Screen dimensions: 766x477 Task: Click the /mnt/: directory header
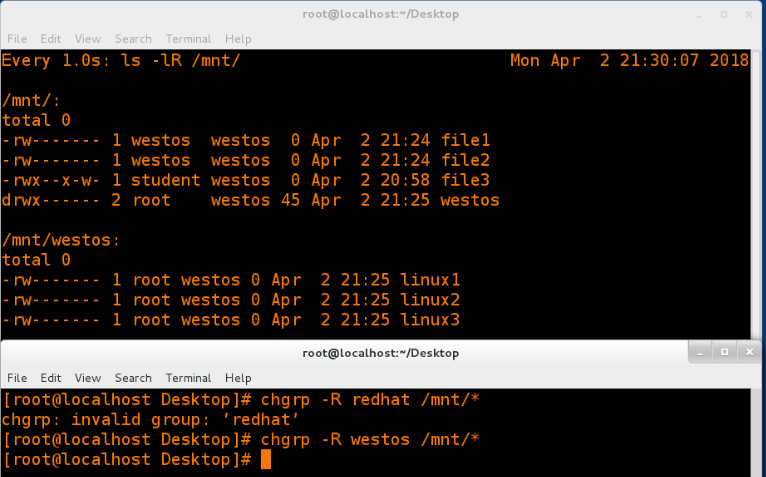(31, 101)
